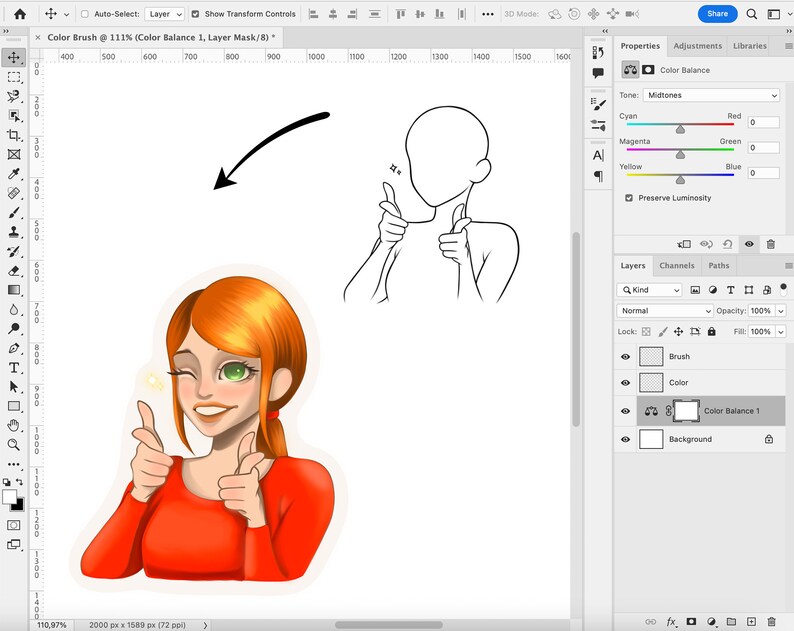
Task: Uncheck Preserve Luminosity
Action: pyautogui.click(x=629, y=198)
